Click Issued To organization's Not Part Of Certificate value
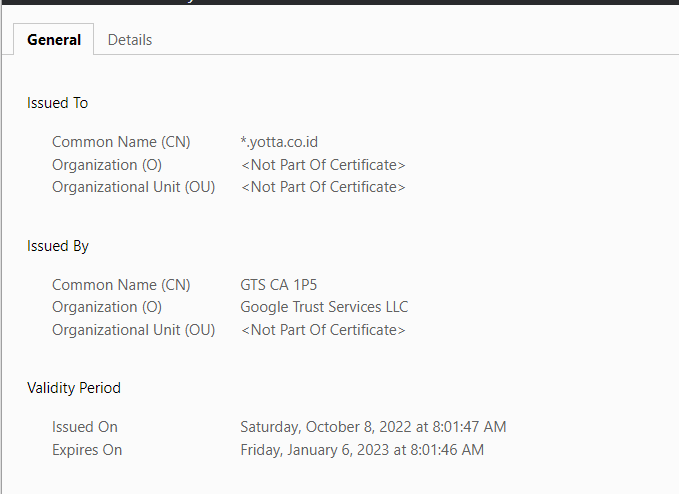679x494 pixels. point(323,165)
